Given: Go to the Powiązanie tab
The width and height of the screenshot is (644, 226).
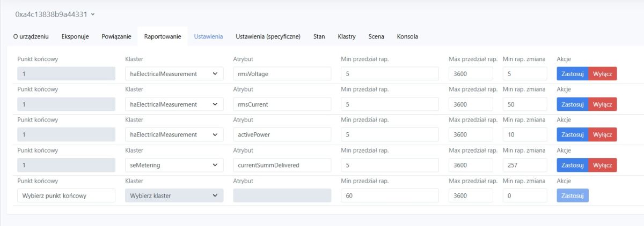Looking at the screenshot, I should (116, 36).
